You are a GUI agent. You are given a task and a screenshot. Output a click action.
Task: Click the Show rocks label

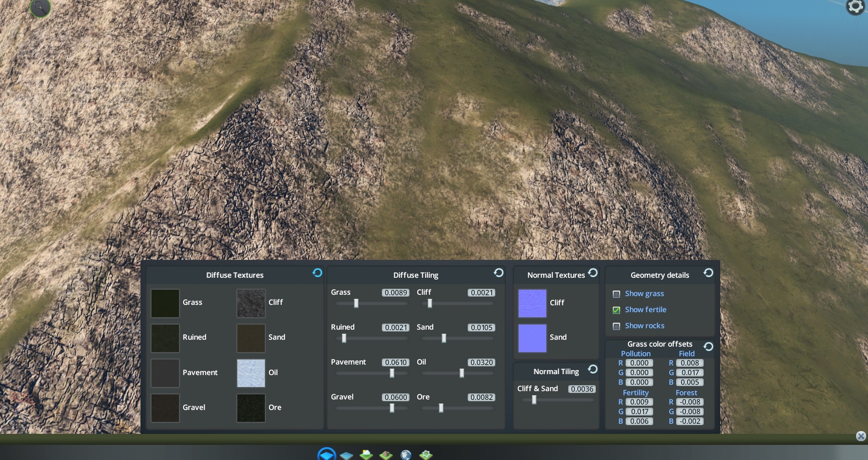click(x=644, y=325)
